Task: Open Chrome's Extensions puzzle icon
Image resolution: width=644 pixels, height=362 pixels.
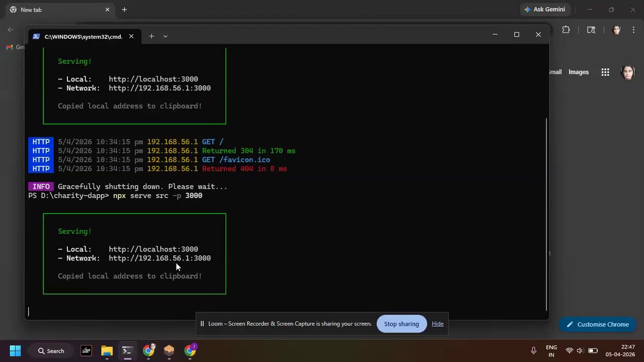Action: pyautogui.click(x=566, y=30)
